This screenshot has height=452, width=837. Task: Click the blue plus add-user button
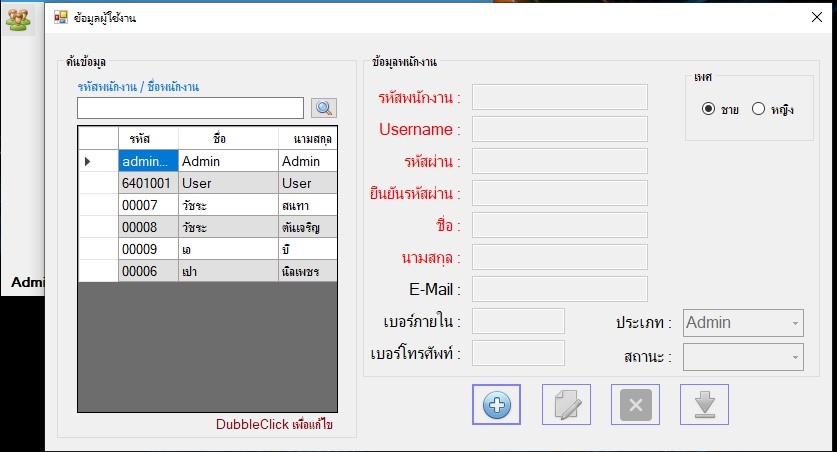[496, 405]
